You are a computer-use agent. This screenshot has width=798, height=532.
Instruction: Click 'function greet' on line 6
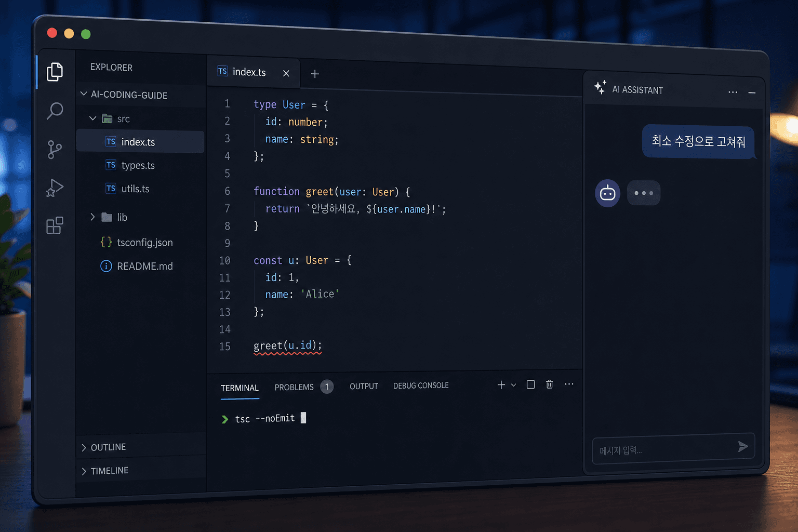coord(294,192)
